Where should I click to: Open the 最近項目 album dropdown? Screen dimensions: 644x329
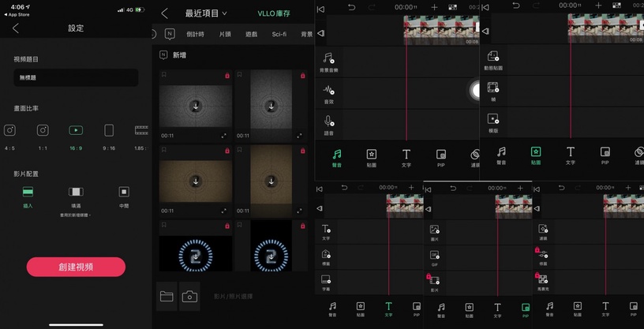[x=206, y=13]
